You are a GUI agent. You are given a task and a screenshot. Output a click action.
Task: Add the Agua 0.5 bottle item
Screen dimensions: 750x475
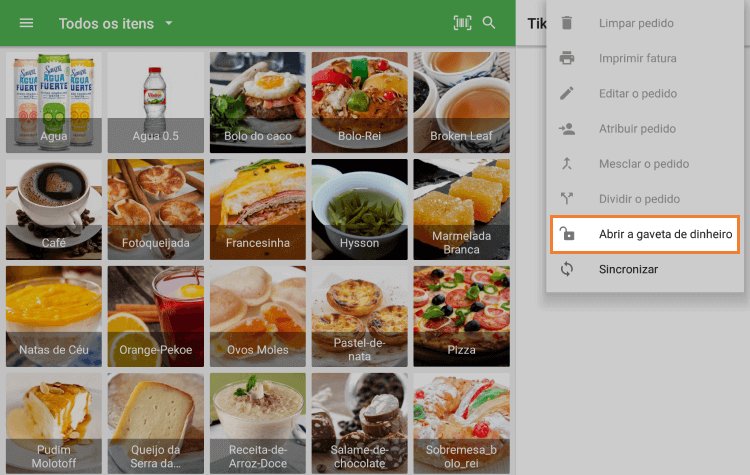[x=156, y=102]
